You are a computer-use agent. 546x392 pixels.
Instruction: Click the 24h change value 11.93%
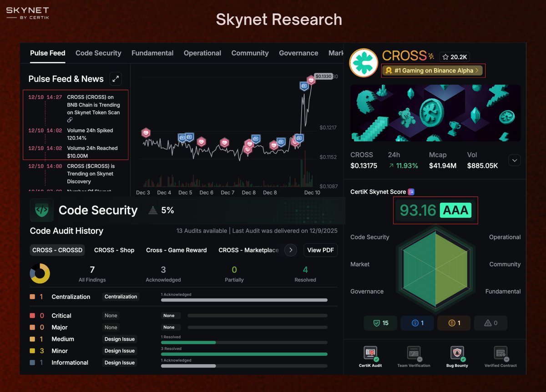tap(403, 166)
